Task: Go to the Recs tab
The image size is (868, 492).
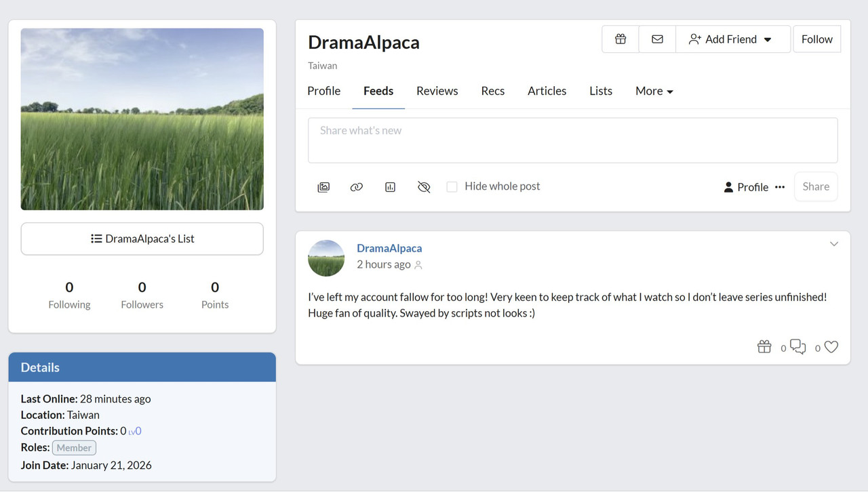Action: tap(493, 91)
